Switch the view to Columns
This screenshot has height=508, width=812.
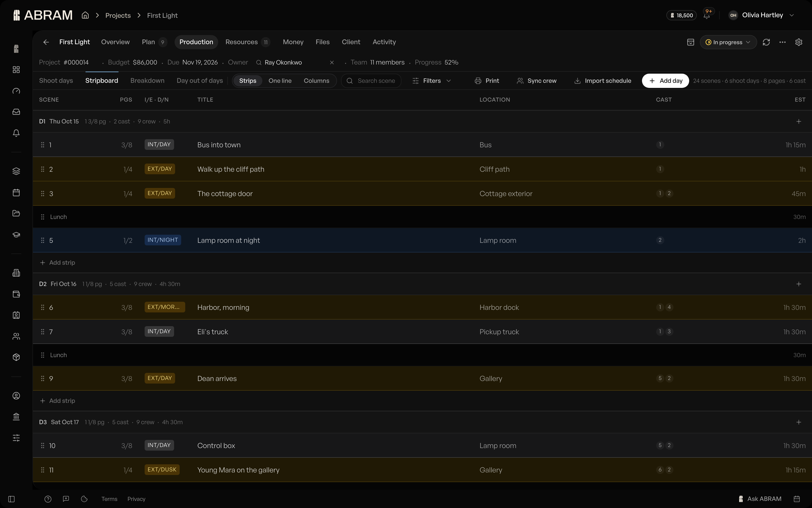tap(316, 81)
